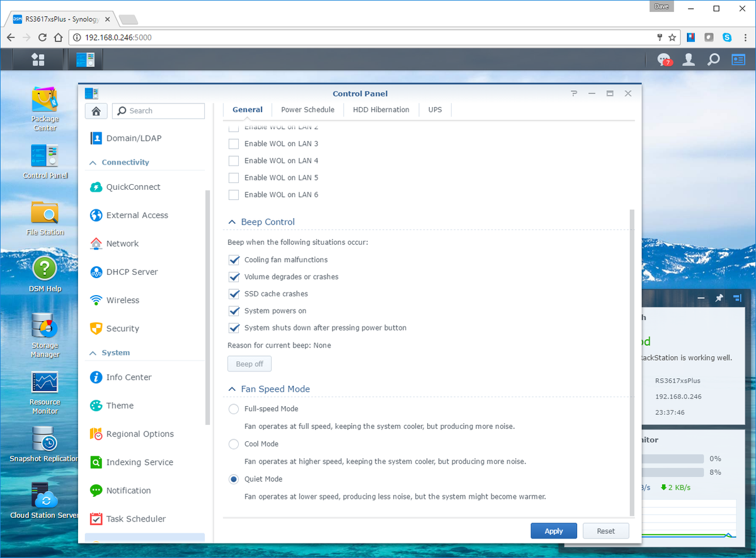Select Full-speed Mode for the fan
756x558 pixels.
tap(233, 409)
